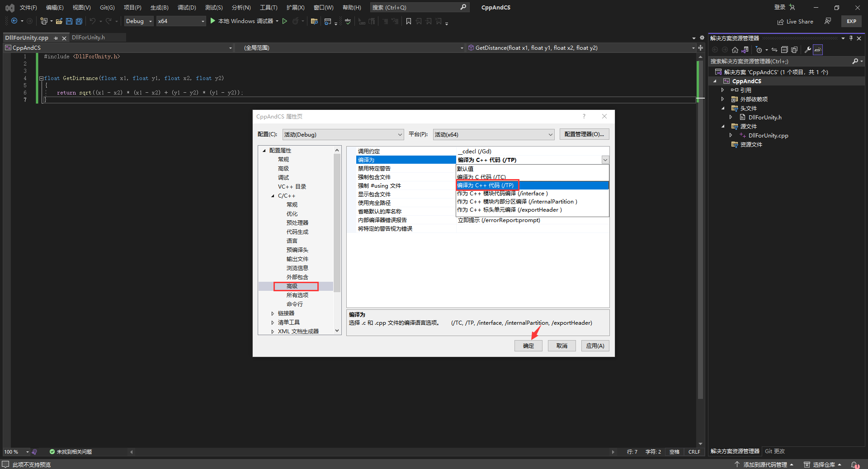Open the 调试(D) menu
This screenshot has height=469, width=868.
pyautogui.click(x=187, y=7)
